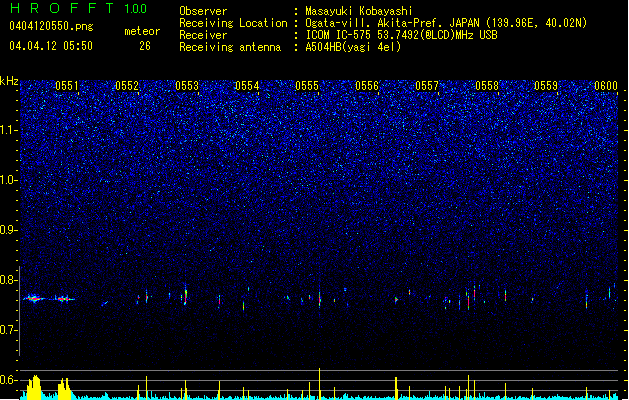Click the first broad yellow intensity peak at left
The image size is (629, 400).
(34, 387)
